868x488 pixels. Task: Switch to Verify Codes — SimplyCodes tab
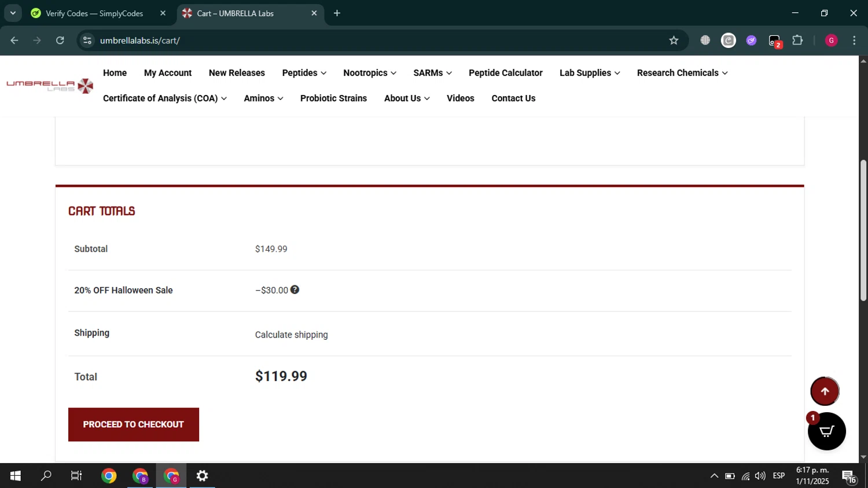tap(94, 13)
